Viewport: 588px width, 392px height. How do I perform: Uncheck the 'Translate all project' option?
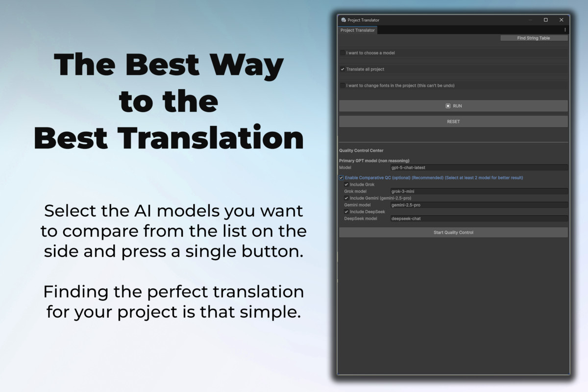click(x=342, y=69)
